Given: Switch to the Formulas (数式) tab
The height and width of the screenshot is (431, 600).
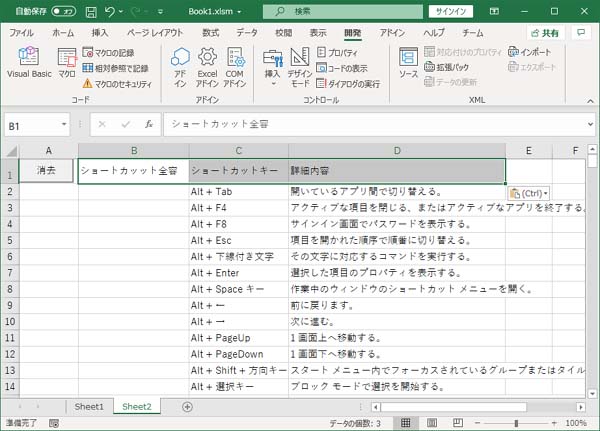Looking at the screenshot, I should pyautogui.click(x=210, y=33).
